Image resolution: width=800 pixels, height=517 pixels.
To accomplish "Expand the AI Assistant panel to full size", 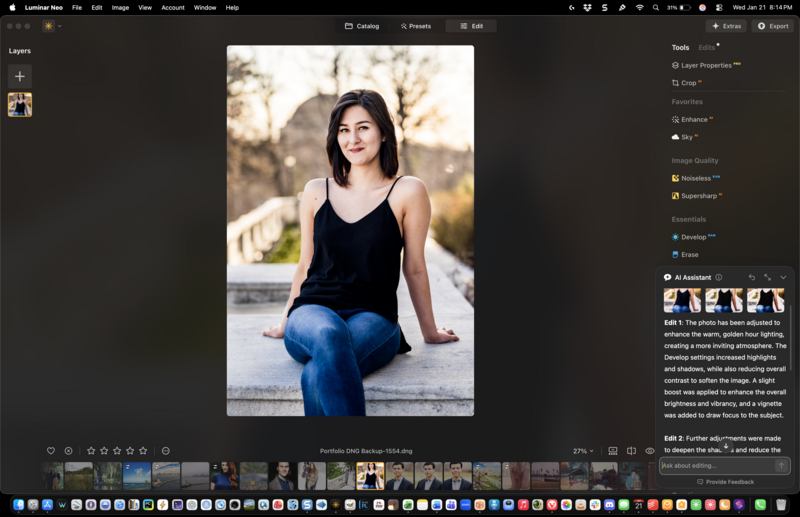I will tap(767, 277).
